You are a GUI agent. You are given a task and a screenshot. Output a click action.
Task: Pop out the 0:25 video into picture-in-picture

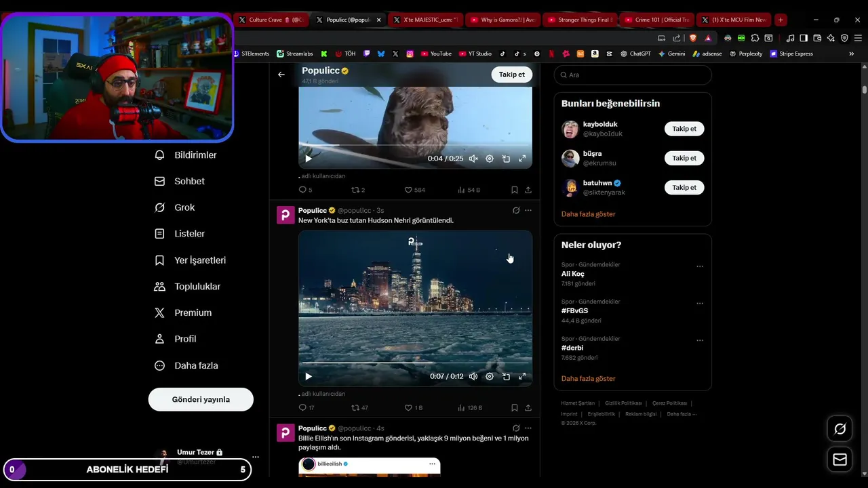coord(506,159)
